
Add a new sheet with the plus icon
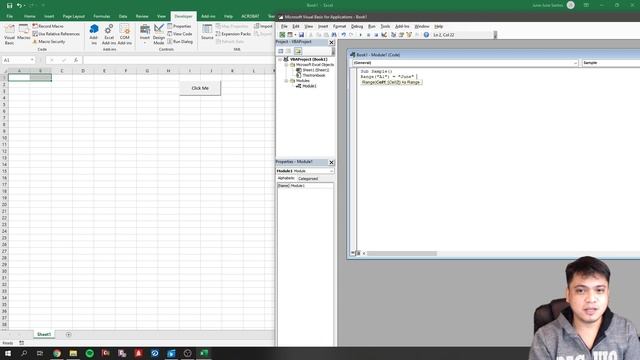coord(68,334)
